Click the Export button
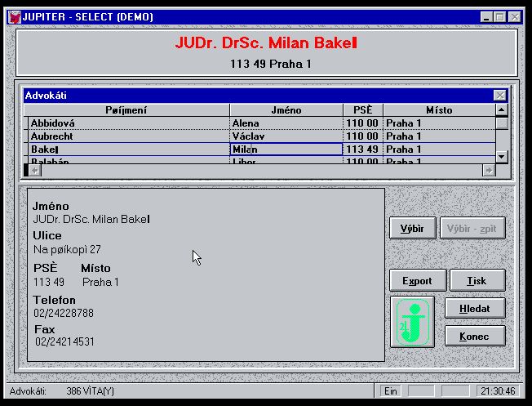 [417, 281]
